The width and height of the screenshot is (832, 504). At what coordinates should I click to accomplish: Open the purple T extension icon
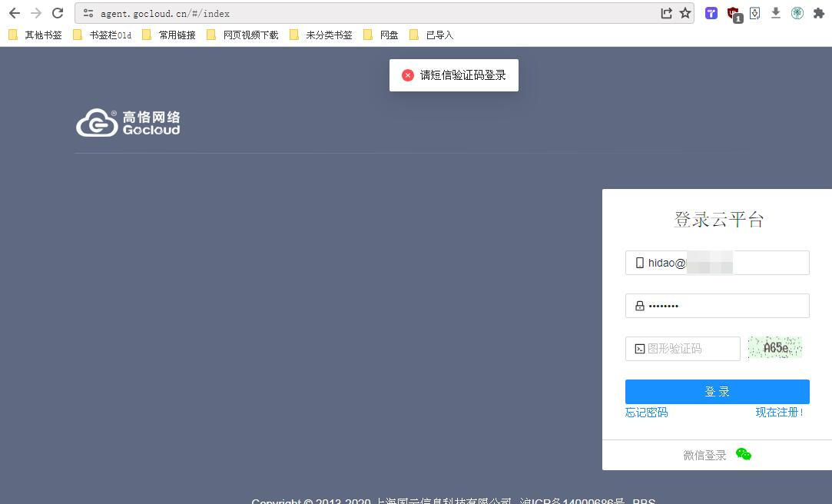[x=711, y=13]
